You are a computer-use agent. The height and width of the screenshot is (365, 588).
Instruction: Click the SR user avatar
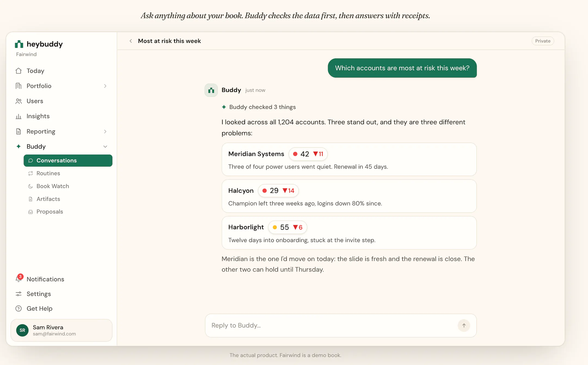[22, 330]
